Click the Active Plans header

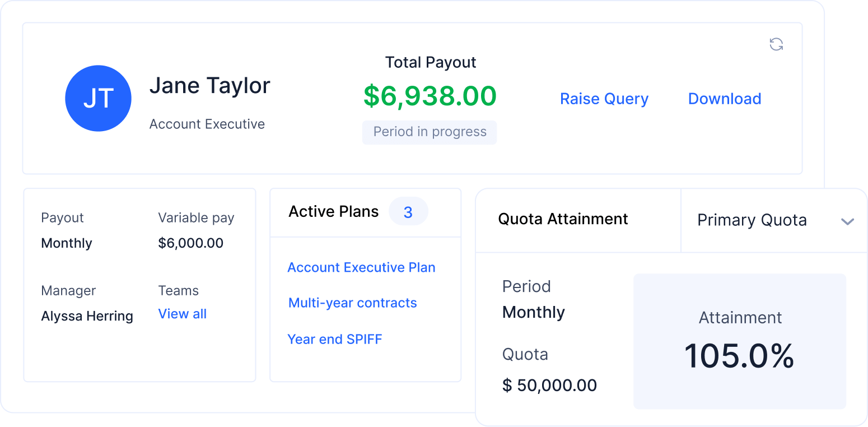click(x=334, y=212)
